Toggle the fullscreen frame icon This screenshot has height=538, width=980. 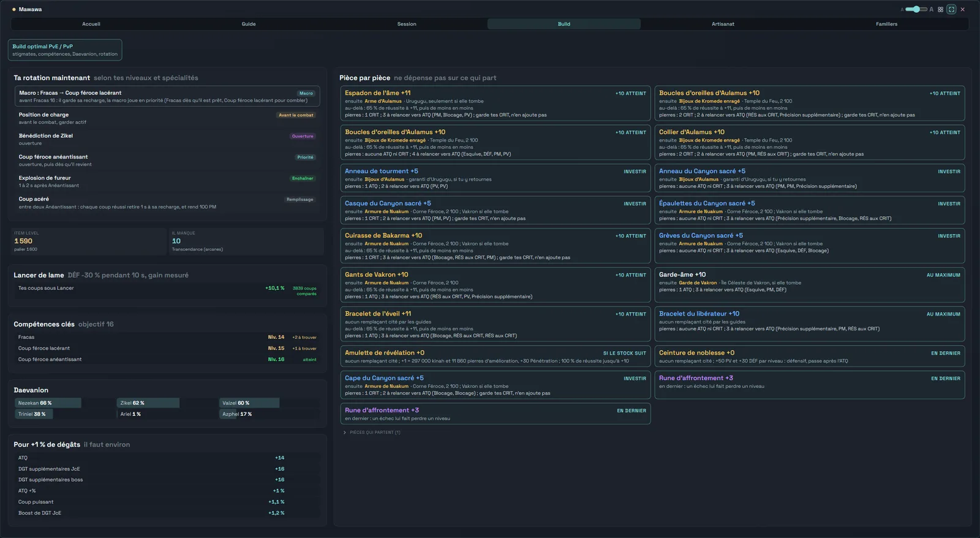click(951, 9)
